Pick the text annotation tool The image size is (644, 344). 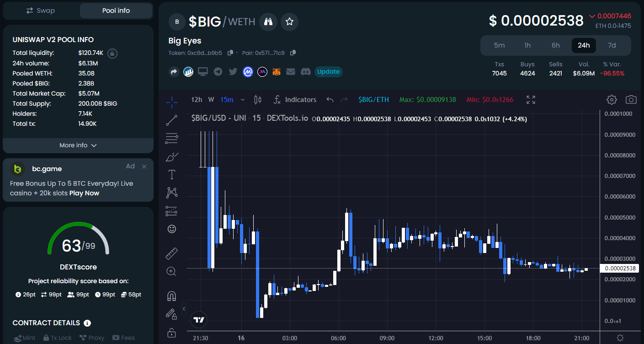coord(172,174)
